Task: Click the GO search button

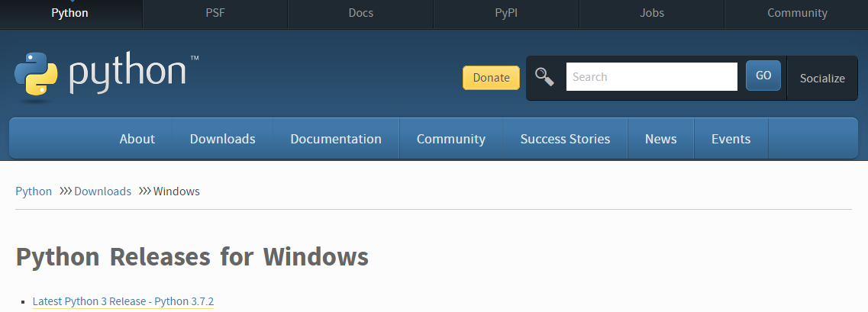Action: 763,76
